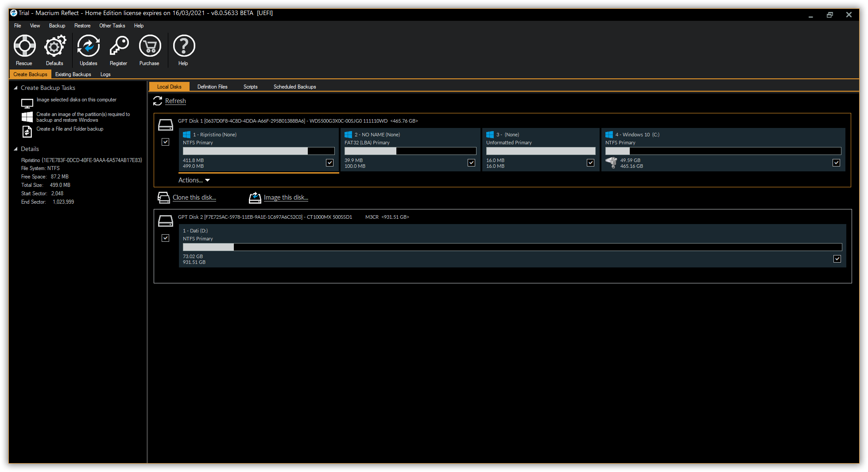Click the Image this disk icon

pos(255,197)
